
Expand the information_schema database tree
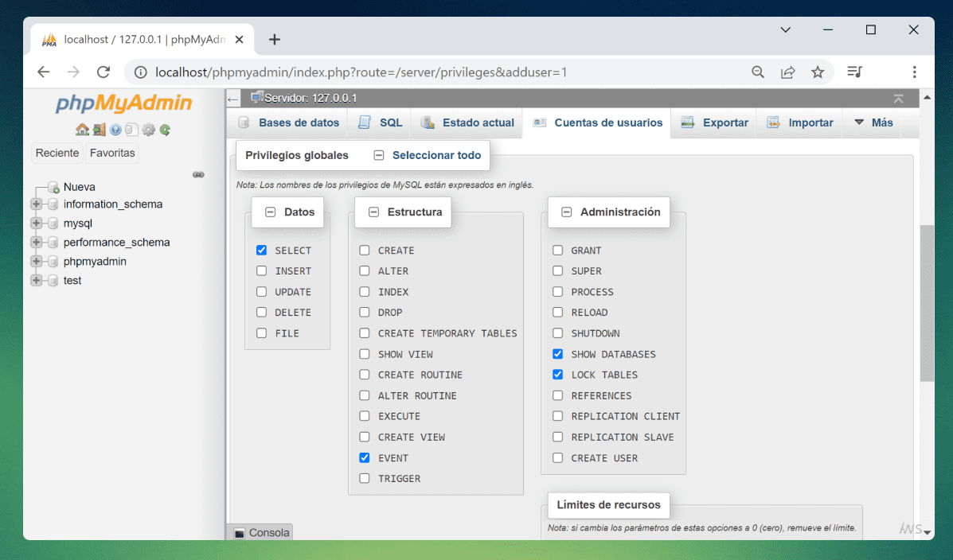click(36, 204)
